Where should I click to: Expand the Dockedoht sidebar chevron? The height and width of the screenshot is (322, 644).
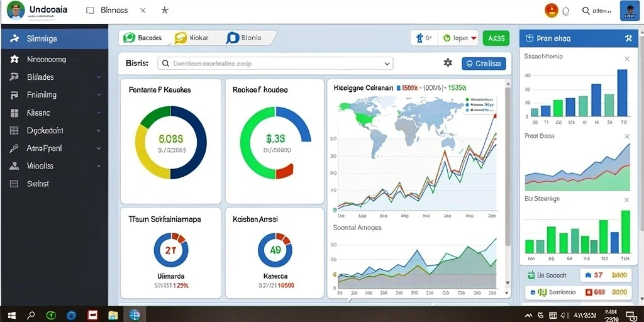coord(99,131)
